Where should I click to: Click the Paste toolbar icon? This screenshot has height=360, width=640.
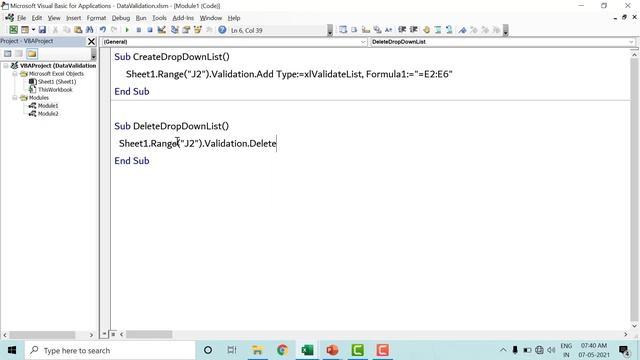(x=78, y=30)
